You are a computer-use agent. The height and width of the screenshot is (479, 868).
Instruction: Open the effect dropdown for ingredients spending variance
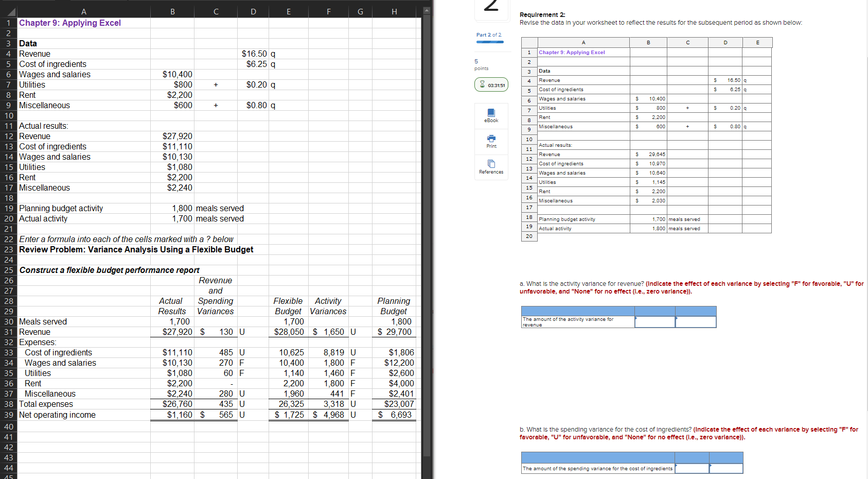pyautogui.click(x=727, y=469)
